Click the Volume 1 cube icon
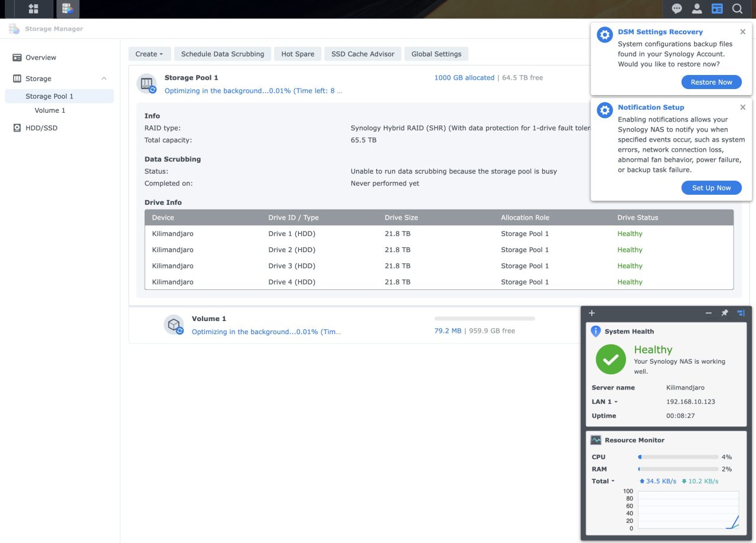756x543 pixels. 174,325
